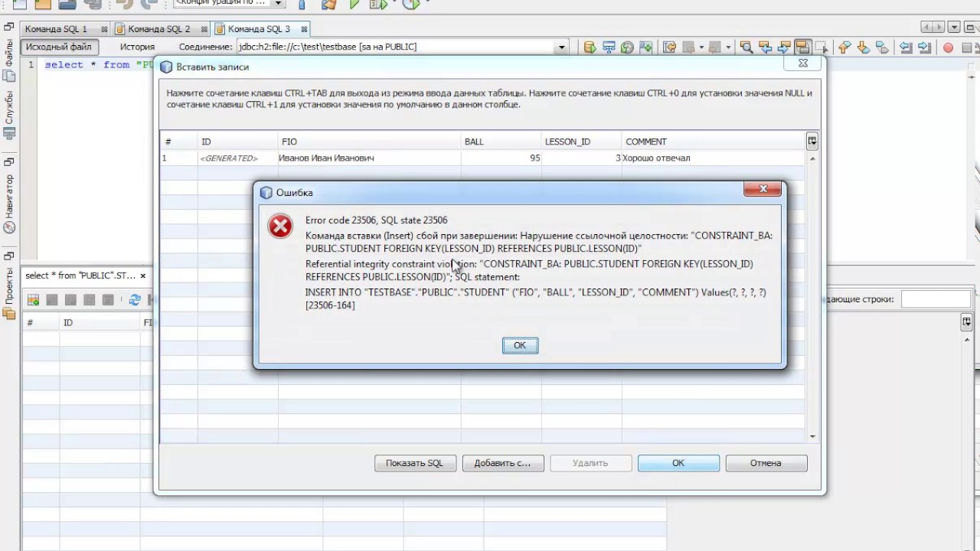Click Добавить с... button

502,463
